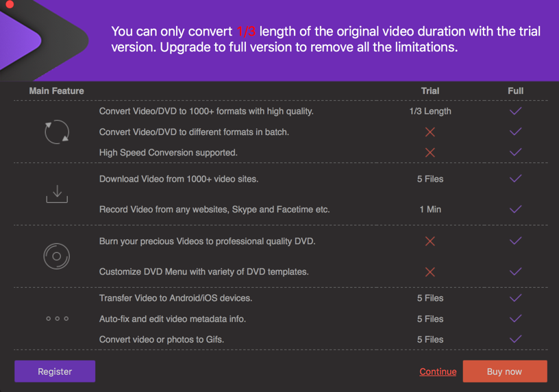Click the DVD disc icon
The width and height of the screenshot is (559, 392).
[57, 256]
